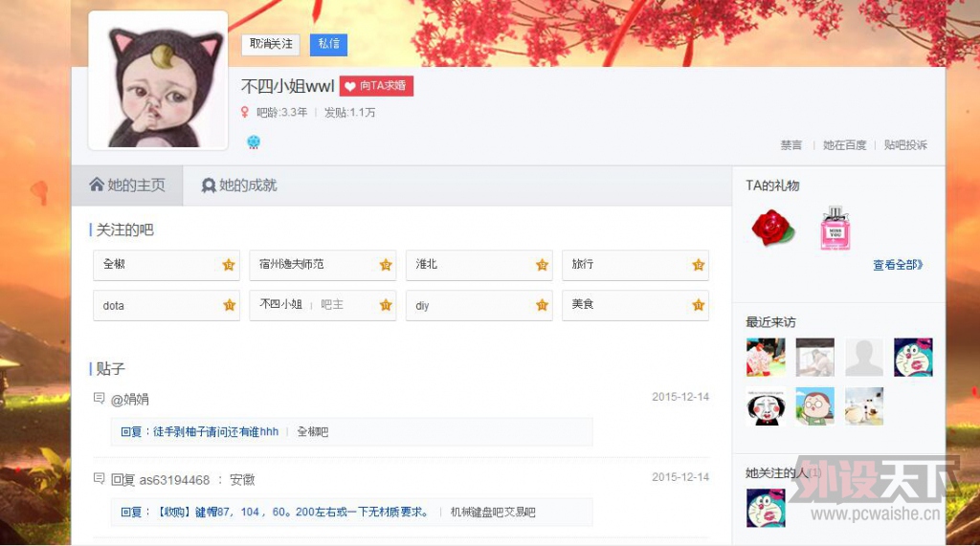Open the 旅行 forum entry
Viewport: 980px width, 546px height.
[x=635, y=265]
